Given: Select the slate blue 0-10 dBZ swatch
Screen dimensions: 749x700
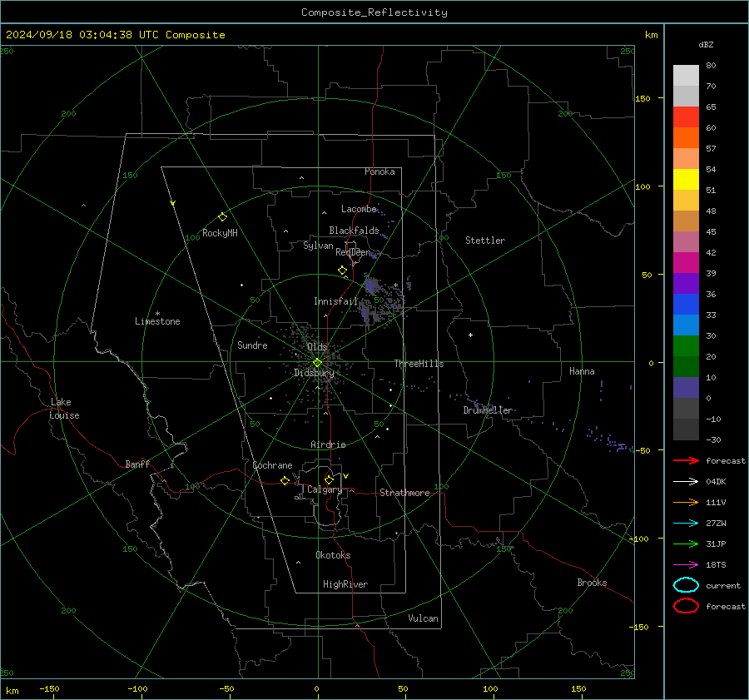Looking at the screenshot, I should tap(686, 387).
